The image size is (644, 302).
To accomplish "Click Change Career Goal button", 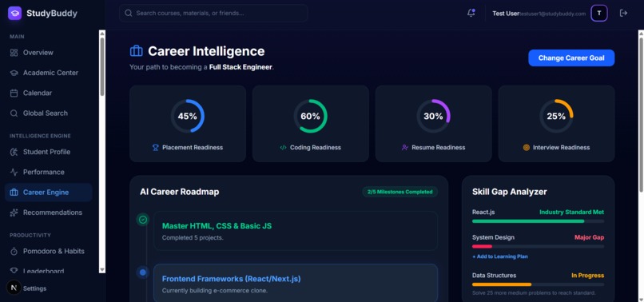I will point(571,58).
